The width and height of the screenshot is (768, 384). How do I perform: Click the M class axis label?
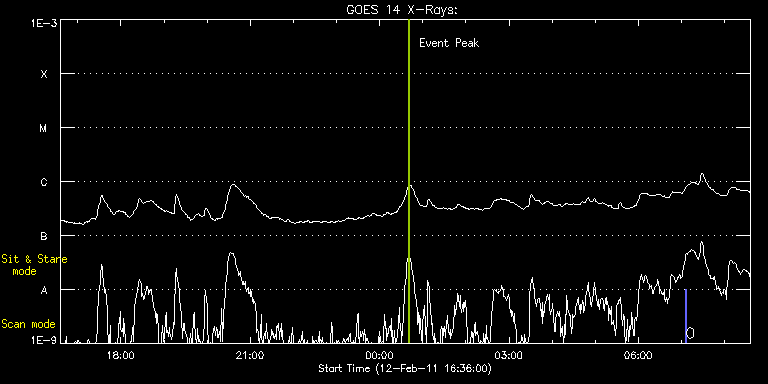(44, 128)
